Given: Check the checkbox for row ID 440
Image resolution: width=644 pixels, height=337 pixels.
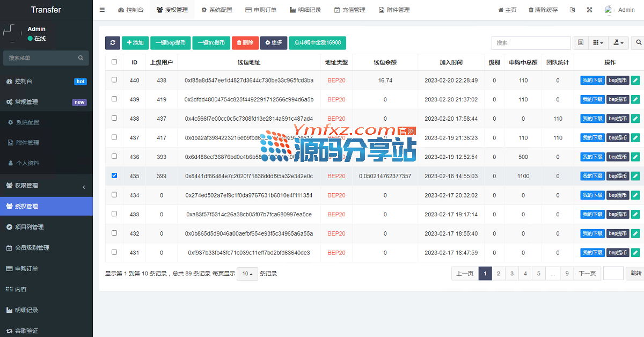Looking at the screenshot, I should tap(114, 80).
